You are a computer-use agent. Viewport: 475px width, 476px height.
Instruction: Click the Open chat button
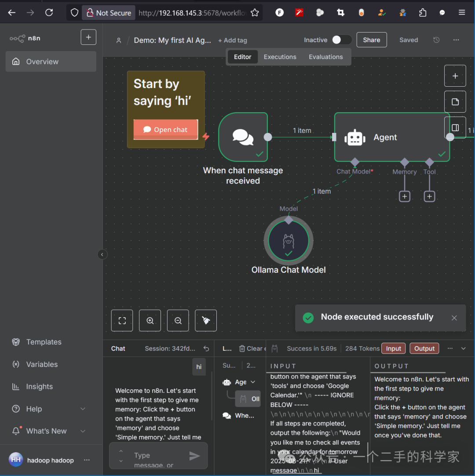(166, 130)
